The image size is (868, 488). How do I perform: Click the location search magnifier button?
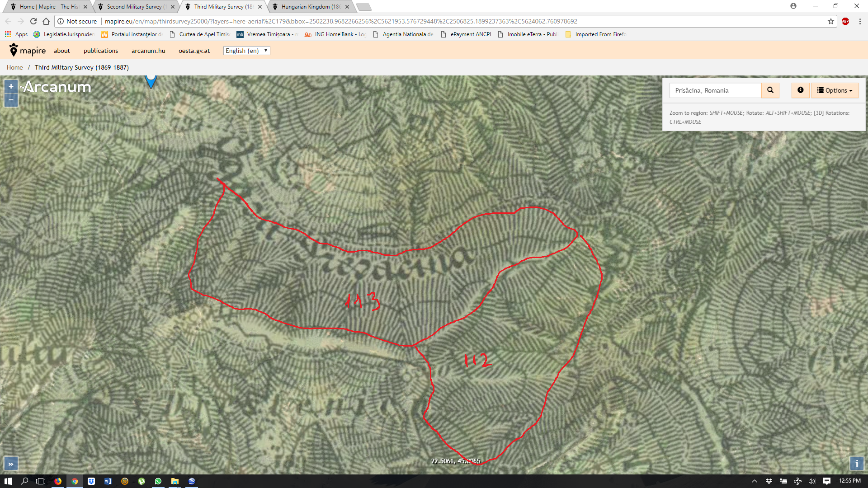[770, 90]
